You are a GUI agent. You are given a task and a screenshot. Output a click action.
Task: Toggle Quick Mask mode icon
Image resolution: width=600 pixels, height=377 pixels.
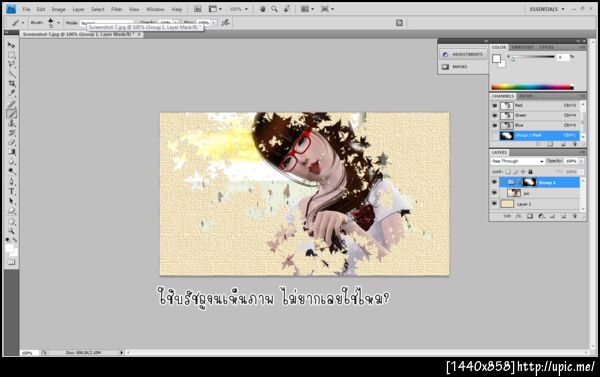[x=11, y=262]
